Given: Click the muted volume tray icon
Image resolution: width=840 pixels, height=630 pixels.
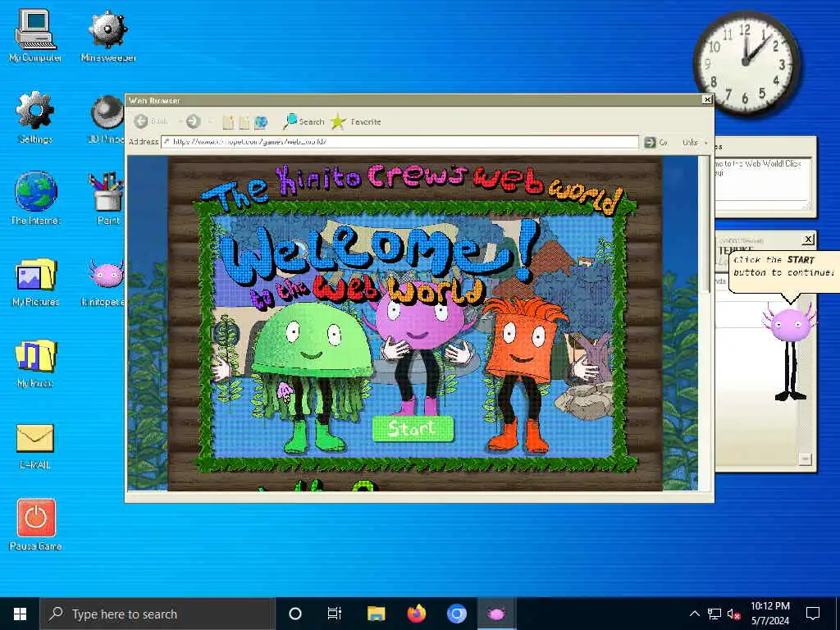Looking at the screenshot, I should pos(734,614).
